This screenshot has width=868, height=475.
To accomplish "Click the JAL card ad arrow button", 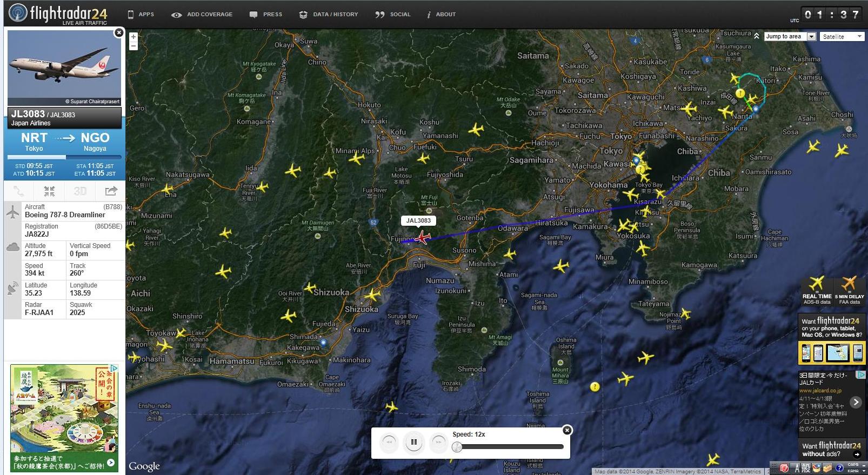I will point(856,402).
